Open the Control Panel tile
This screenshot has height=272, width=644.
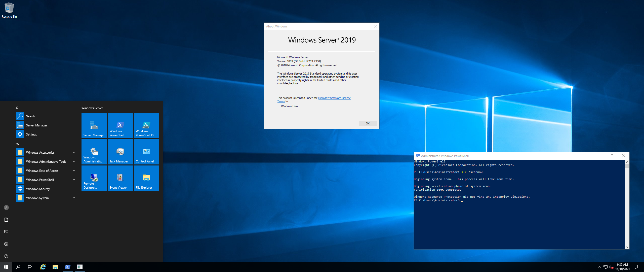coord(146,152)
